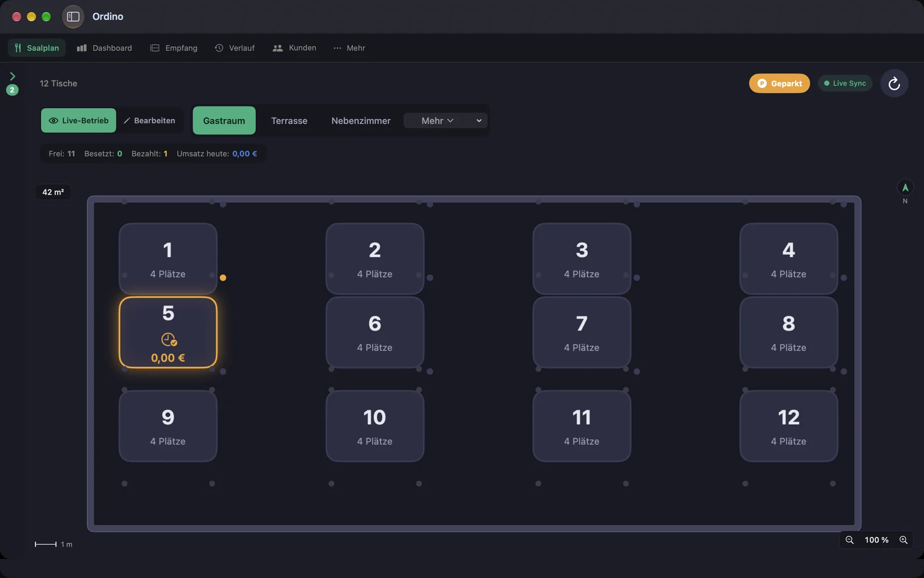Open the Dashboard tab
The image size is (924, 578).
pos(104,48)
